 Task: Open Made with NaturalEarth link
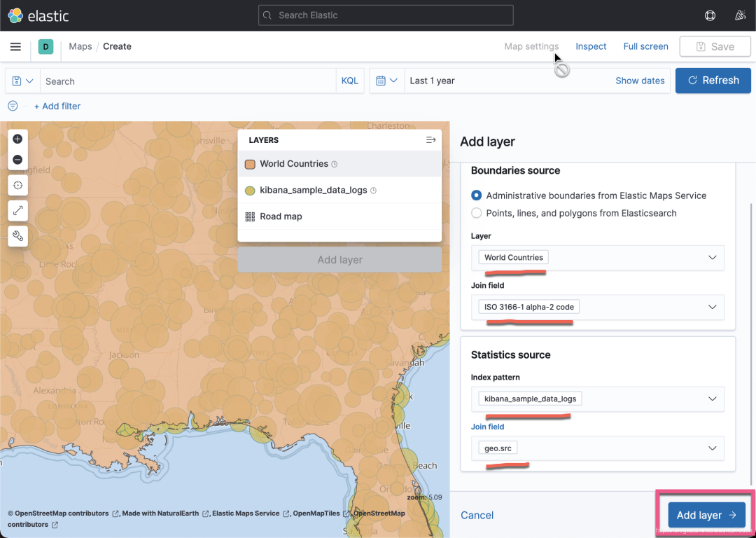tap(165, 513)
